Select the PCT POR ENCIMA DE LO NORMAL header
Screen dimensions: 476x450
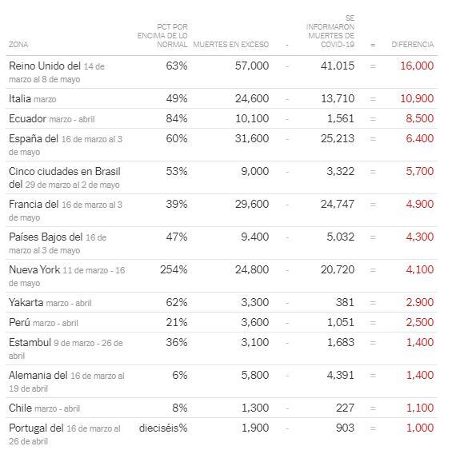(x=162, y=35)
